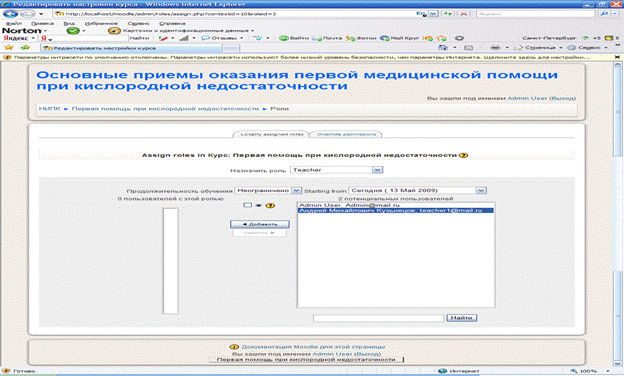The width and height of the screenshot is (624, 376).
Task: Click the Добавить button
Action: coord(260,224)
